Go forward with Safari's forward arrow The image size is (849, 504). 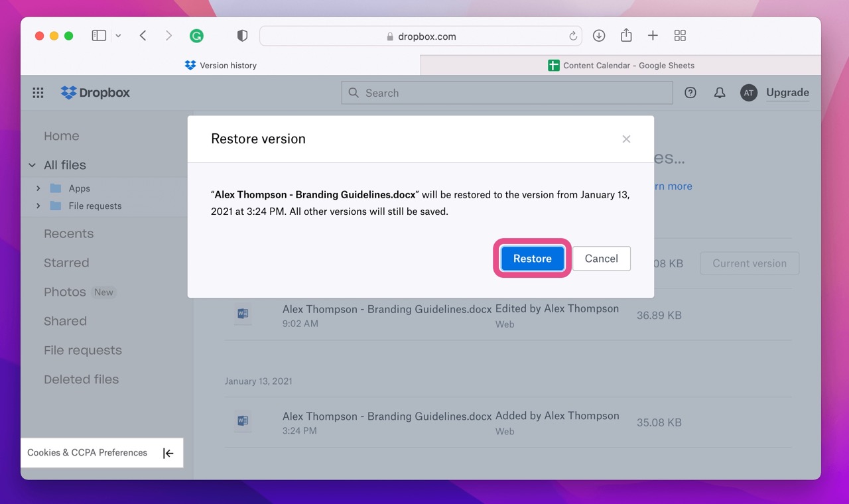pos(168,36)
